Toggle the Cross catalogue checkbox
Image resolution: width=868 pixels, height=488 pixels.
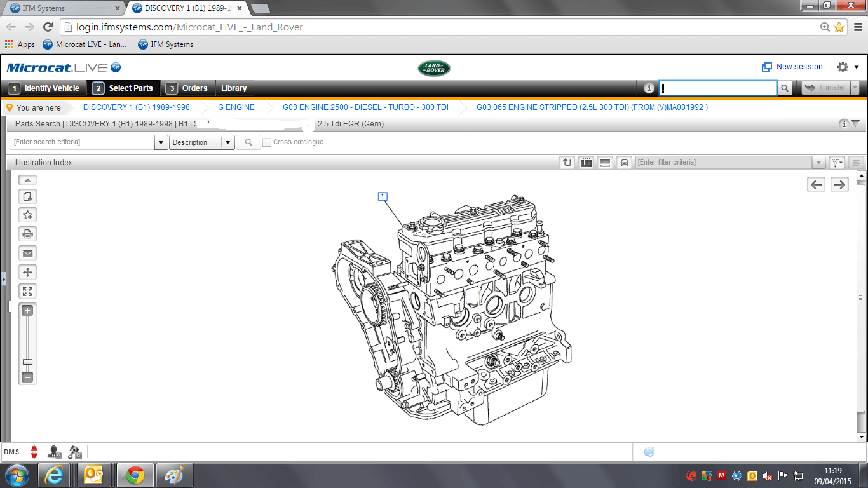[267, 142]
